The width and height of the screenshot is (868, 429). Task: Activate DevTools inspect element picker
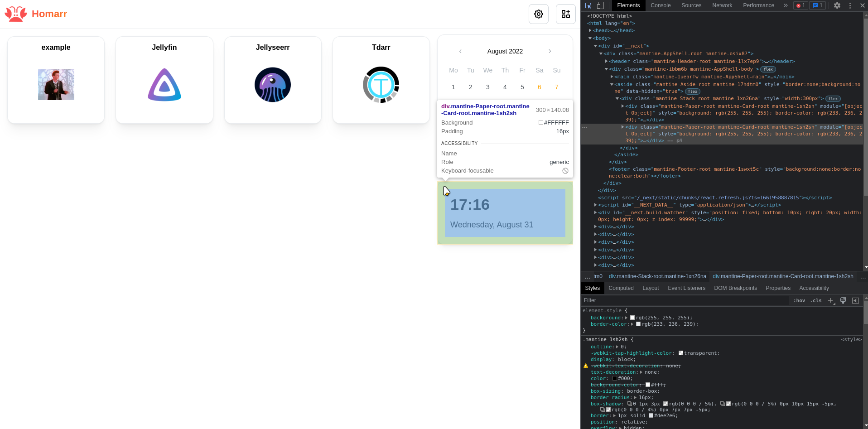(x=588, y=5)
